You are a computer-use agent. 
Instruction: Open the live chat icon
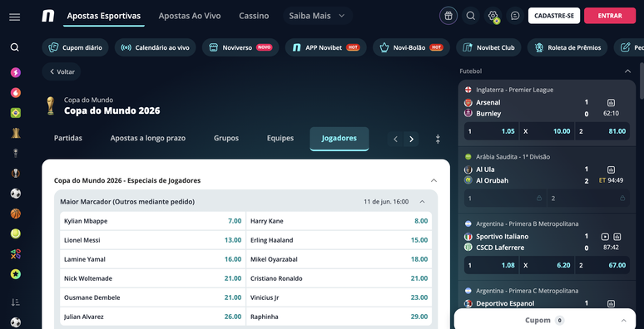tap(515, 16)
